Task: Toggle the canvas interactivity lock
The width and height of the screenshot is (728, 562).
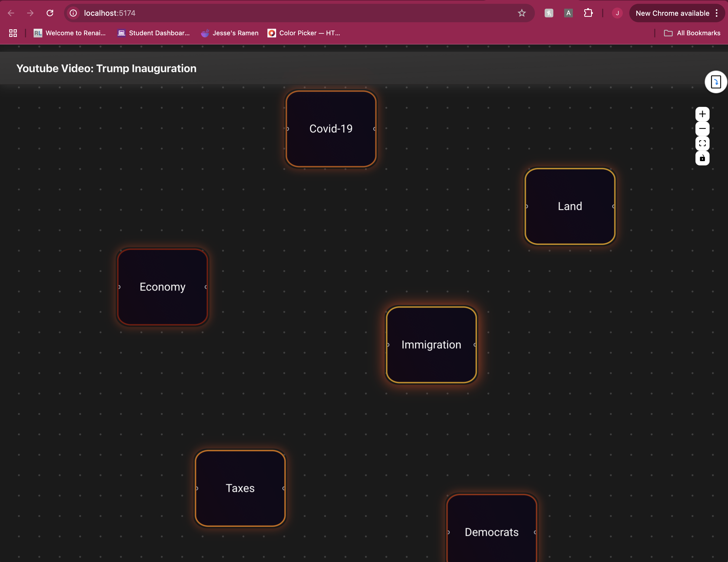Action: (x=702, y=158)
